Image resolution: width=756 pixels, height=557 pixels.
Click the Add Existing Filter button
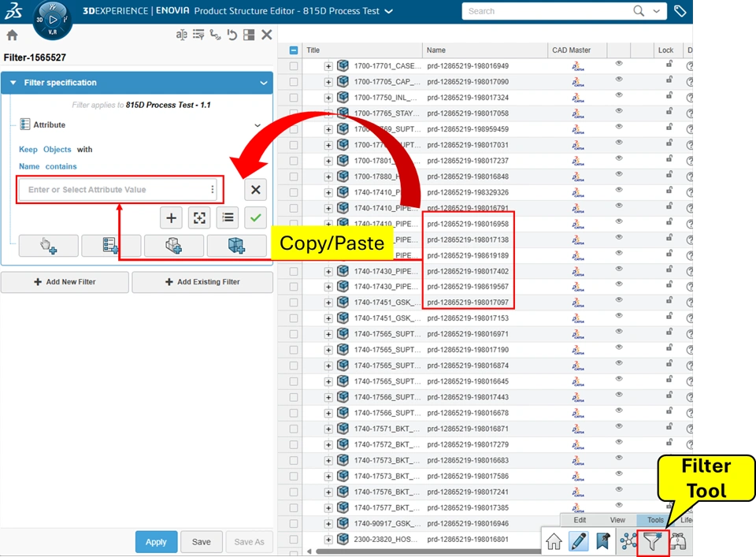pyautogui.click(x=202, y=282)
